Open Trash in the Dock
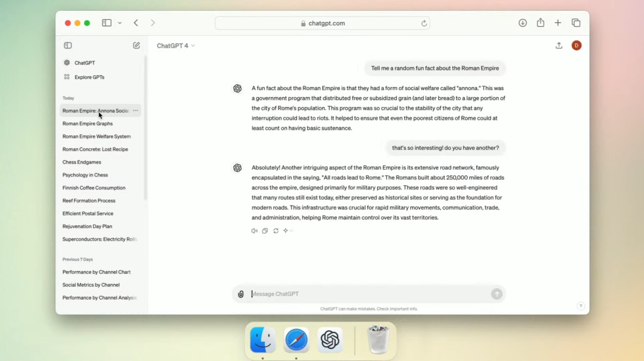This screenshot has height=361, width=644. [x=378, y=340]
